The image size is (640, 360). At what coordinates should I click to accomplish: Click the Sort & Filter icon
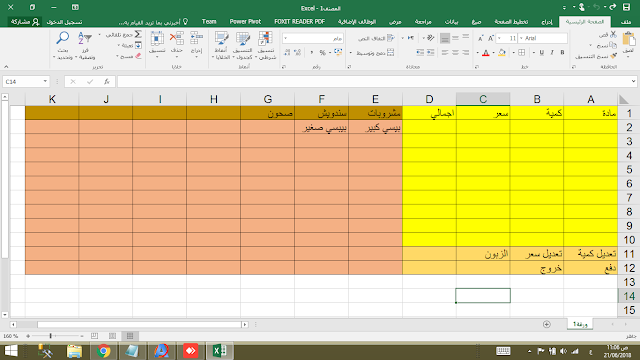(84, 38)
